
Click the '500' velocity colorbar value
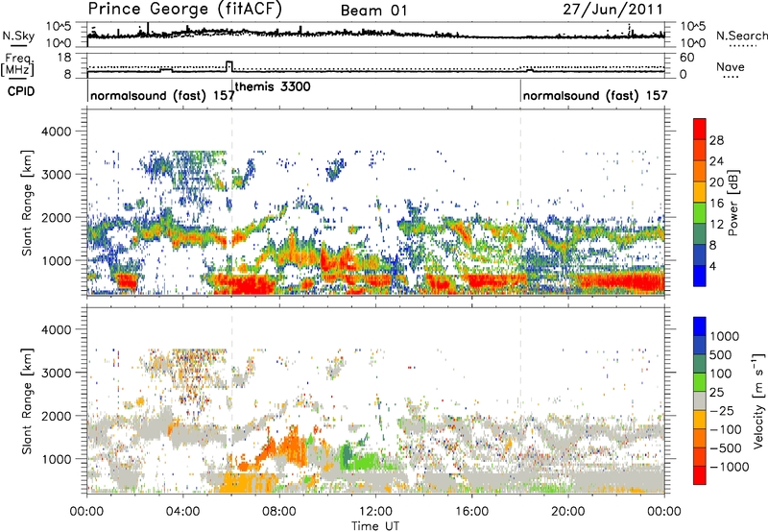723,355
